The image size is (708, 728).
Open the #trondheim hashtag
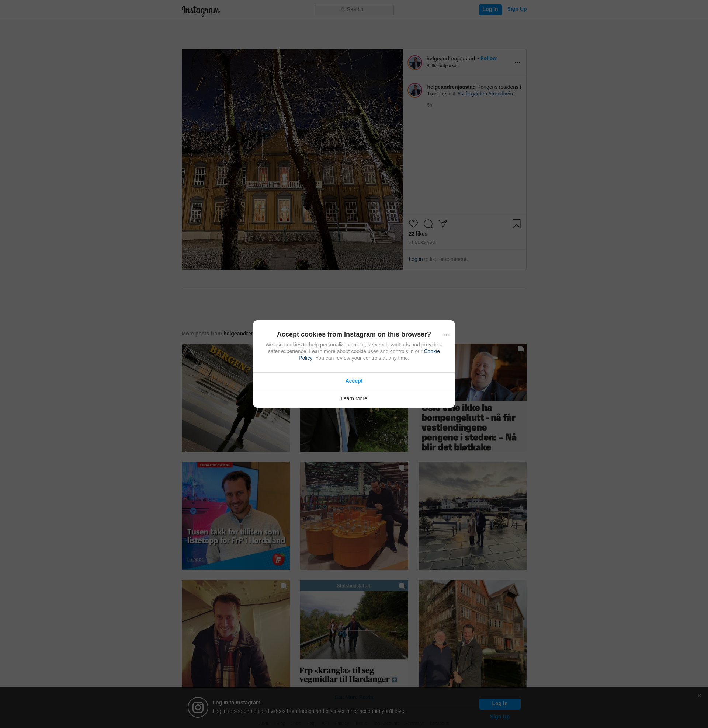pos(501,94)
